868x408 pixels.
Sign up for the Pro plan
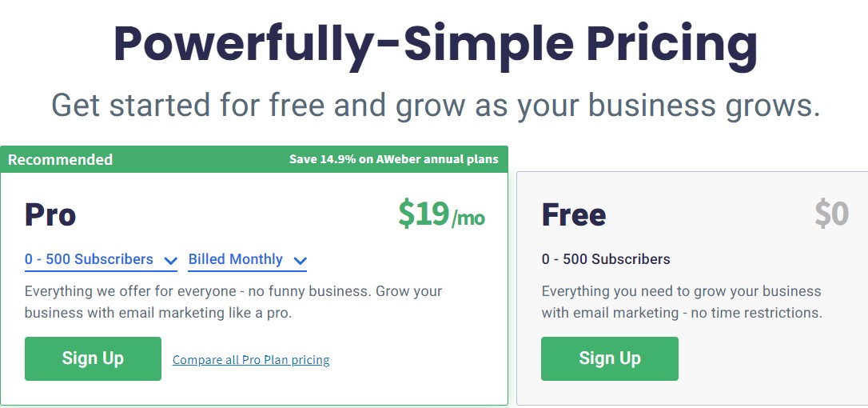pyautogui.click(x=93, y=358)
